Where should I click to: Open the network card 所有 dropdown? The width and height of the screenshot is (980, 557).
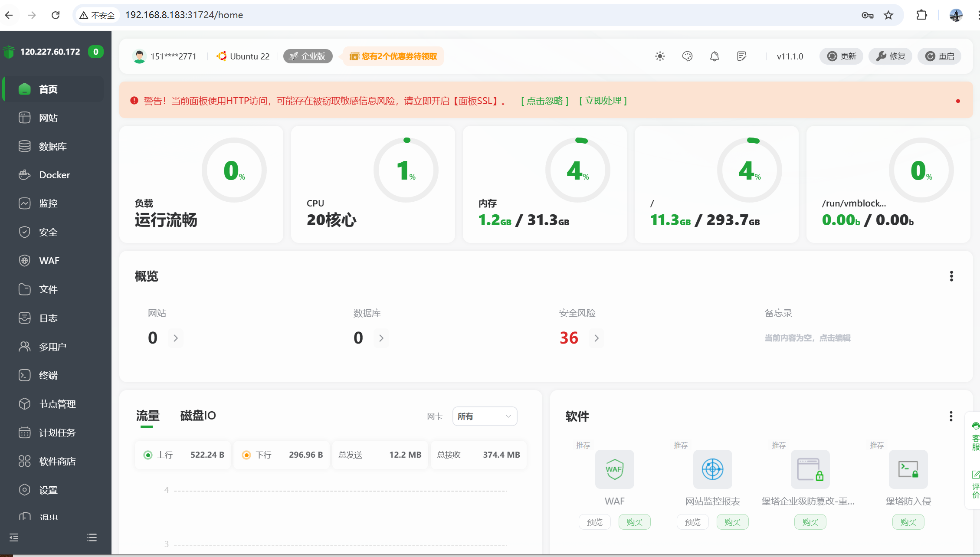click(x=485, y=416)
